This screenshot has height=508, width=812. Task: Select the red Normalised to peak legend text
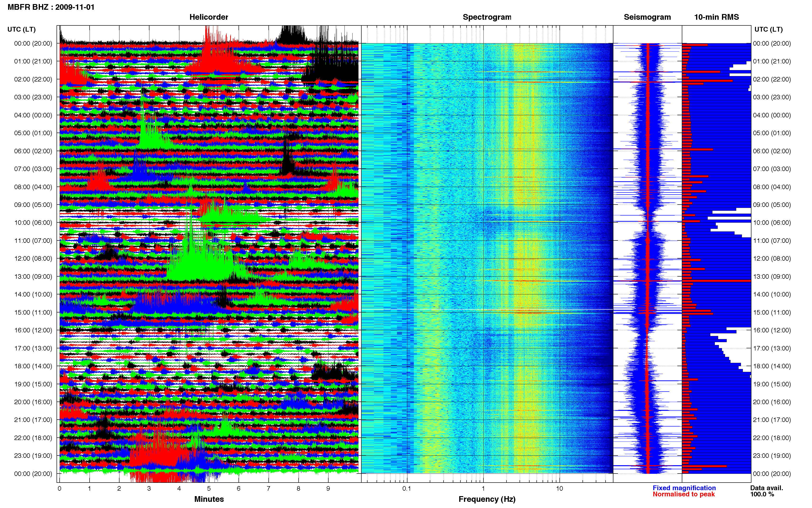point(684,494)
